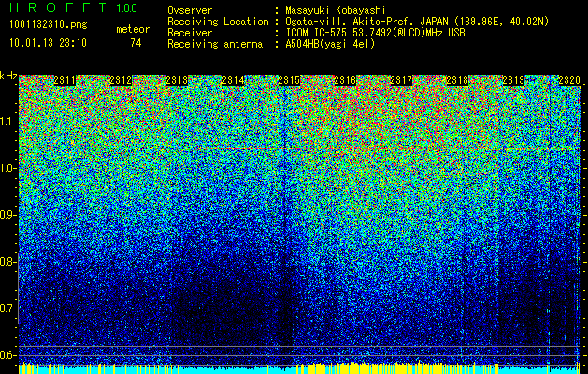Click the meteor count value 74

pos(136,43)
